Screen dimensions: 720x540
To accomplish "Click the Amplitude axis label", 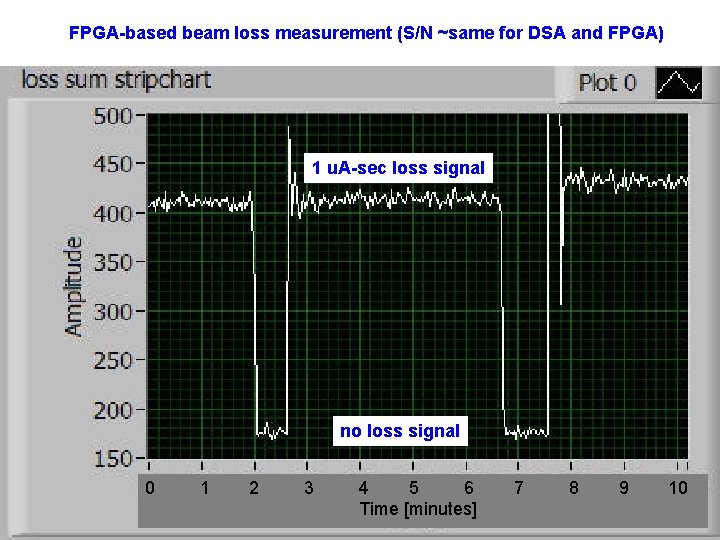I will pos(73,287).
